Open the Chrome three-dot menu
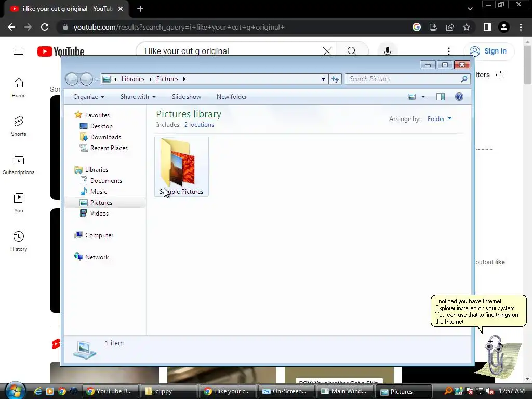This screenshot has width=532, height=399. (x=521, y=27)
